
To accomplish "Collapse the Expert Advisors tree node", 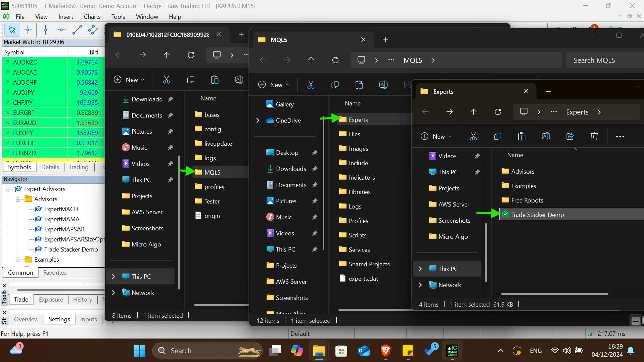I will [8, 189].
